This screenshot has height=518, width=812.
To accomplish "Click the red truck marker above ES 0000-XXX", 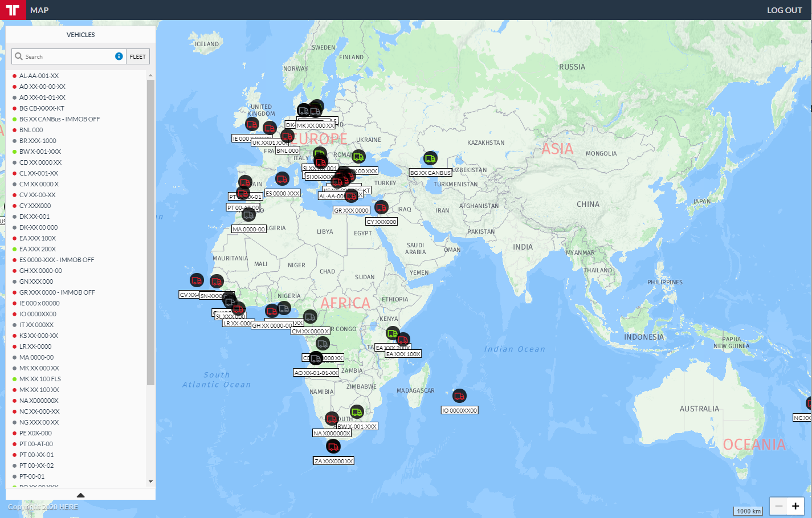I will pos(282,179).
